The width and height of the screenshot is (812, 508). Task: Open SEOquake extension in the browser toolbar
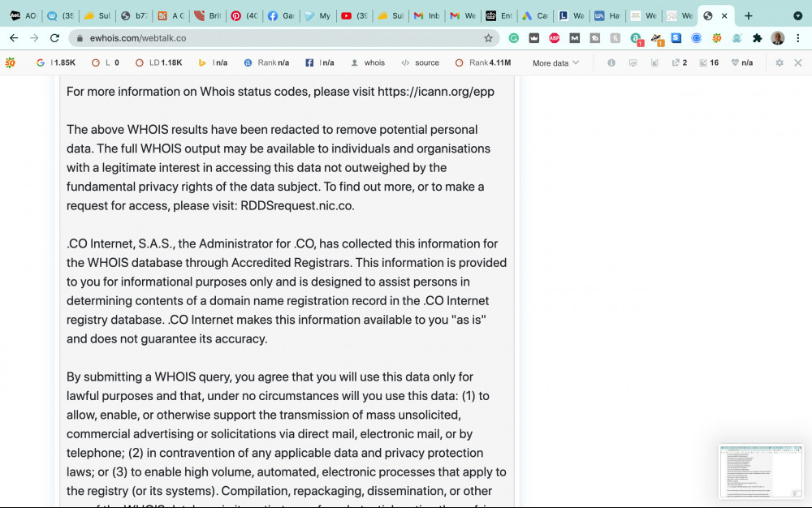point(717,38)
